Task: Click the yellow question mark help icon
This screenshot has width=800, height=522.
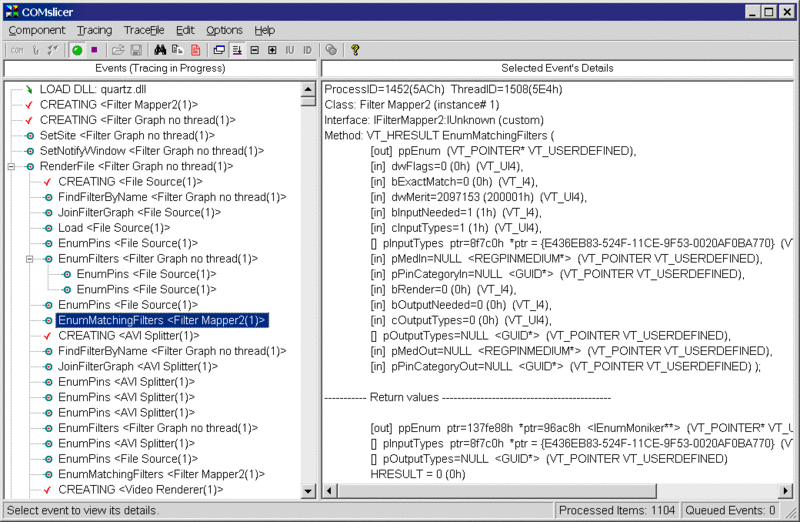Action: [355, 50]
